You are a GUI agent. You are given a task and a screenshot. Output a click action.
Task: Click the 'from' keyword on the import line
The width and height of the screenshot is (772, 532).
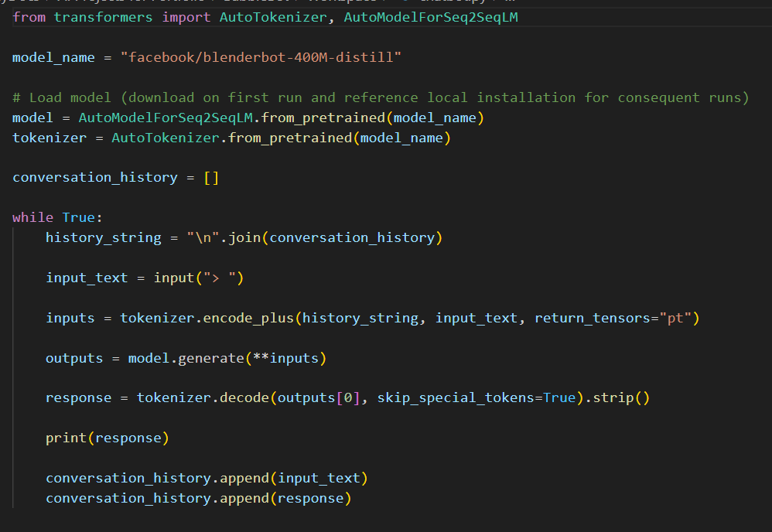tap(29, 17)
